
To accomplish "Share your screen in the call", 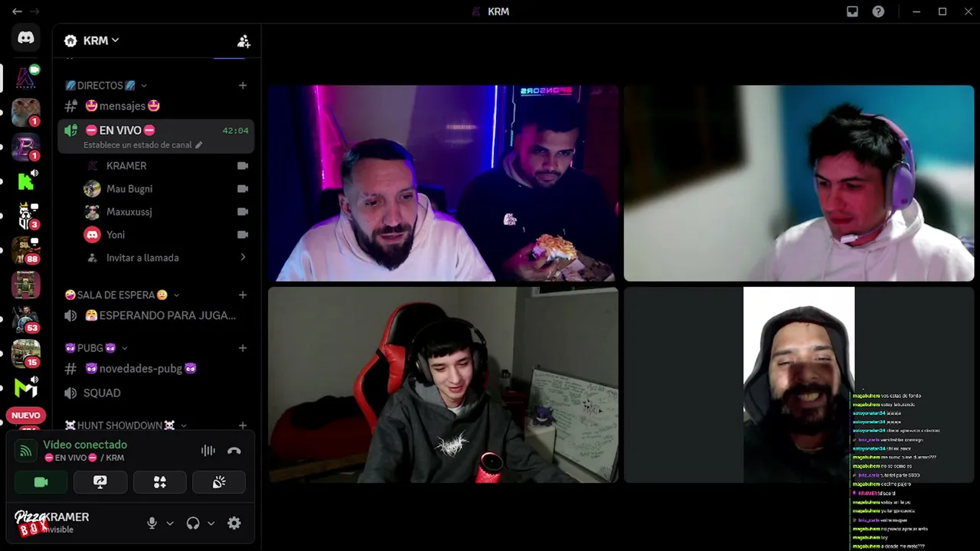I will click(x=100, y=482).
